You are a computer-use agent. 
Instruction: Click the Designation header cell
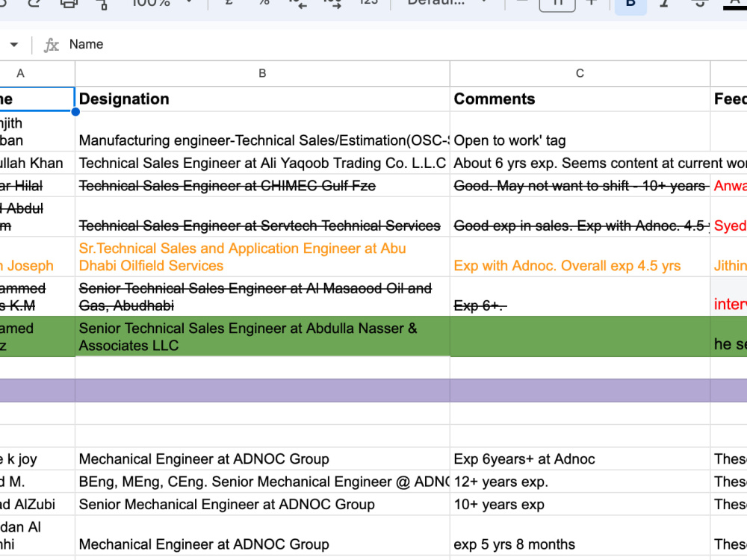(x=262, y=99)
